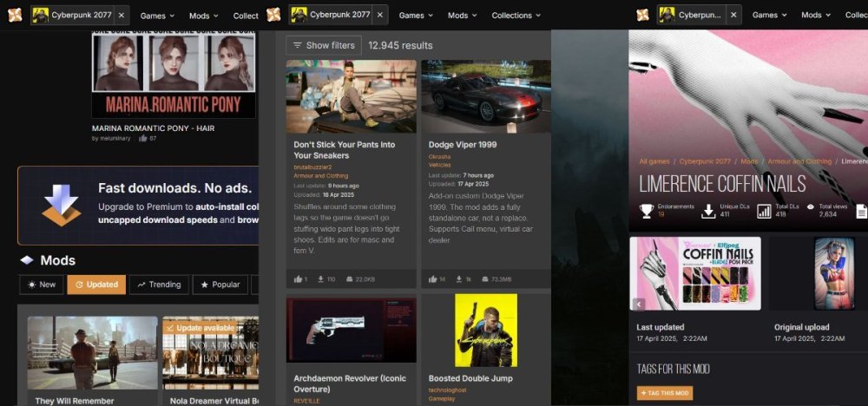Click Cyberpunk 2077 game icon in middle window
The width and height of the screenshot is (868, 406).
(299, 15)
